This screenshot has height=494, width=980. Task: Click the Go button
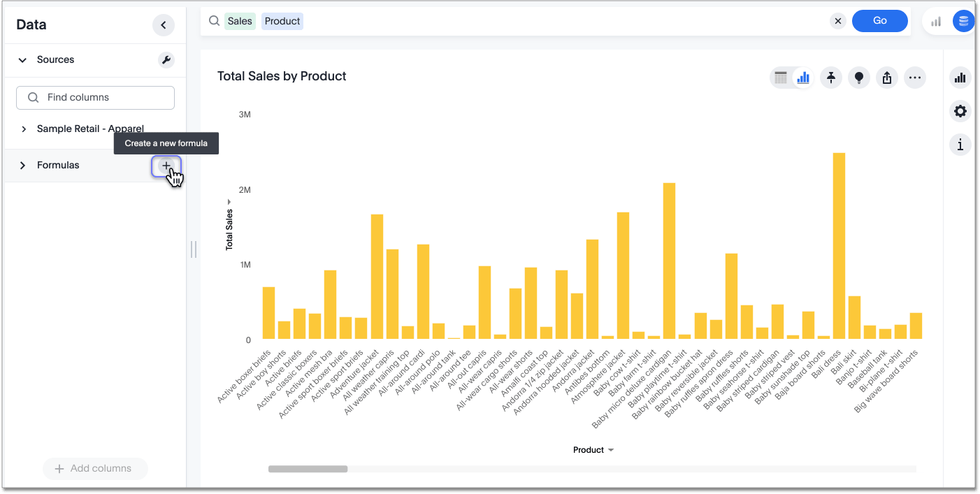(x=879, y=21)
